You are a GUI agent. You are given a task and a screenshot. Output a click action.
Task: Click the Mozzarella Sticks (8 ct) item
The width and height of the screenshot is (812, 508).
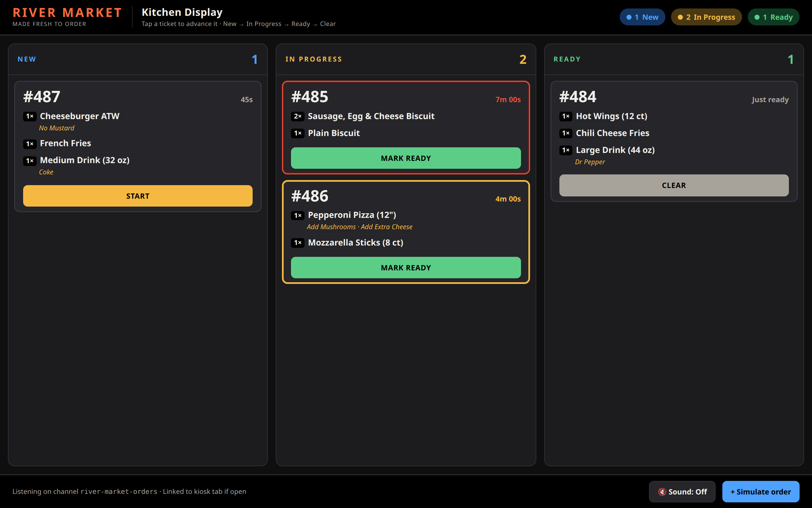(356, 242)
